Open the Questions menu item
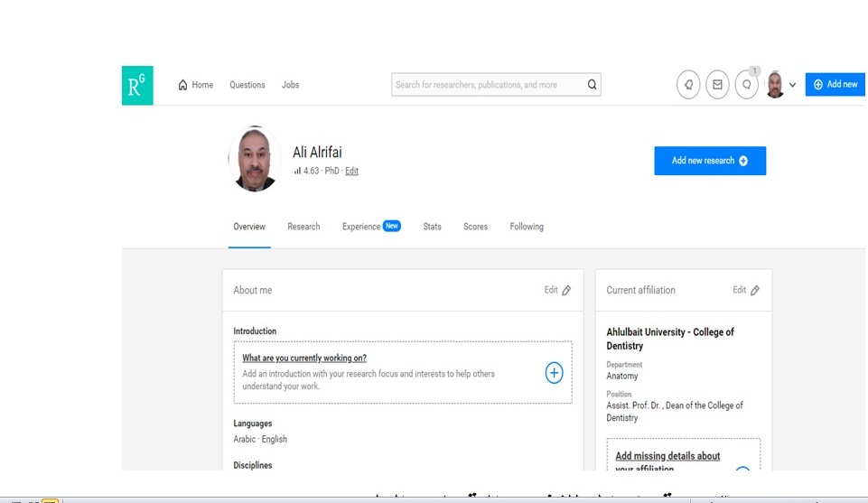868x503 pixels. (x=247, y=85)
